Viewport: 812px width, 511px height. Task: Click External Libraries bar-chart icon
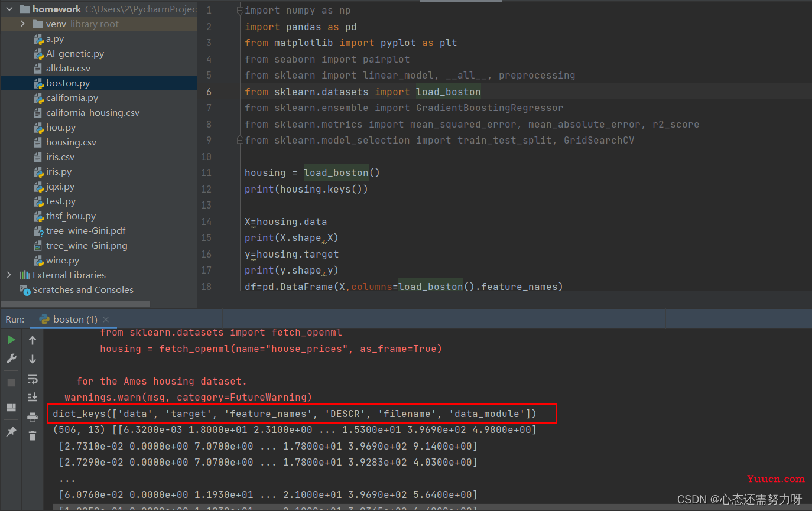[x=24, y=275]
